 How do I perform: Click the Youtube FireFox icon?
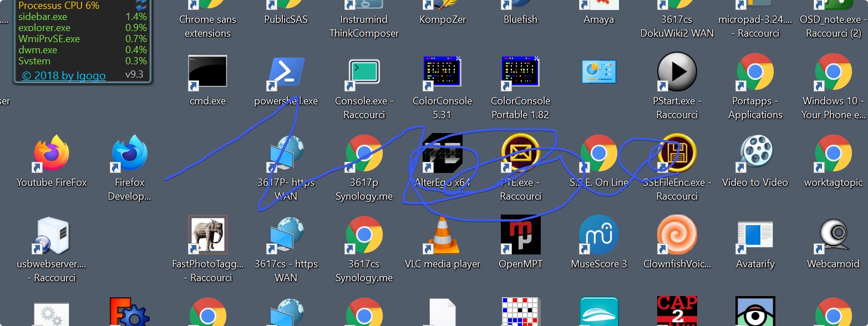(x=52, y=154)
